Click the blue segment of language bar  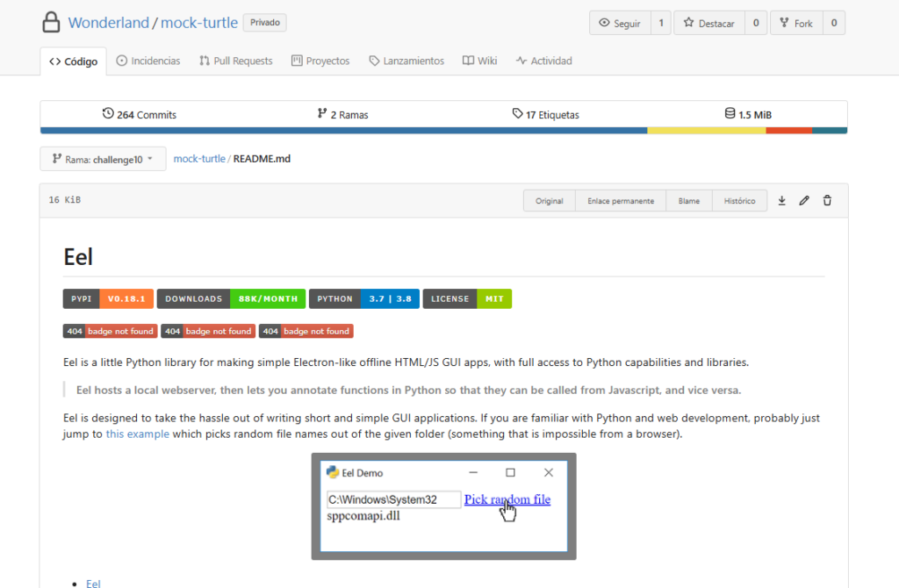pyautogui.click(x=344, y=131)
